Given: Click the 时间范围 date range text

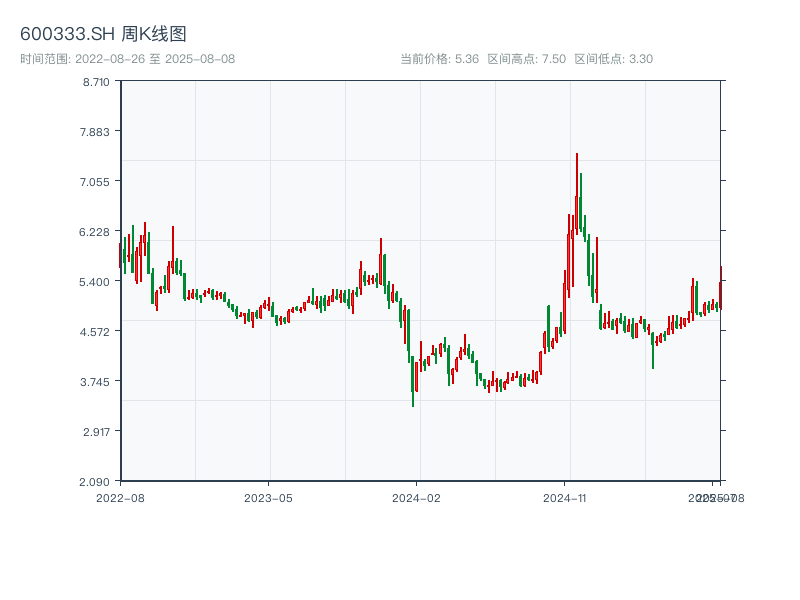Looking at the screenshot, I should pyautogui.click(x=127, y=59).
